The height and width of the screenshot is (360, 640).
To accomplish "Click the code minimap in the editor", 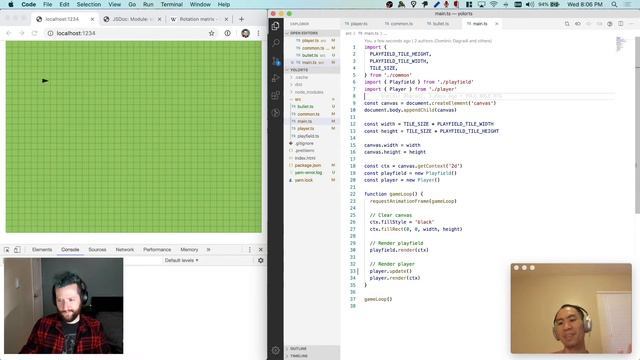I will pyautogui.click(x=621, y=44).
